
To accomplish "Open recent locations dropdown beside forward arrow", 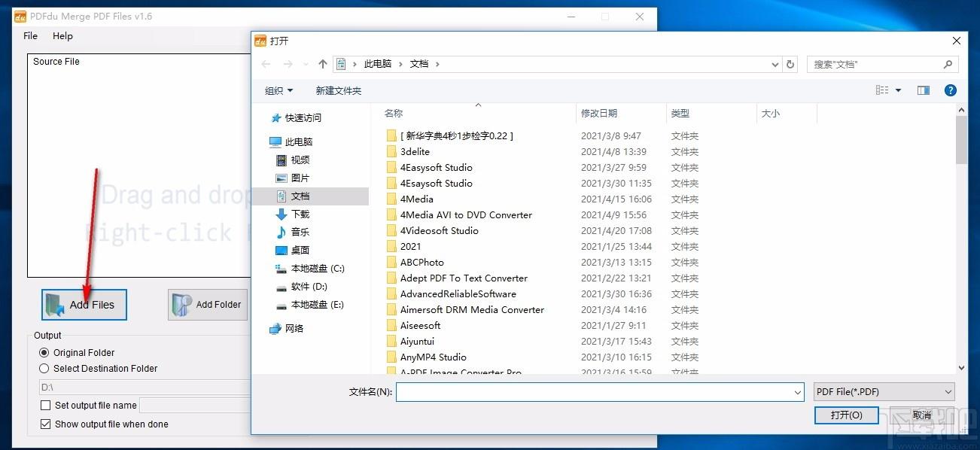I will coord(306,65).
